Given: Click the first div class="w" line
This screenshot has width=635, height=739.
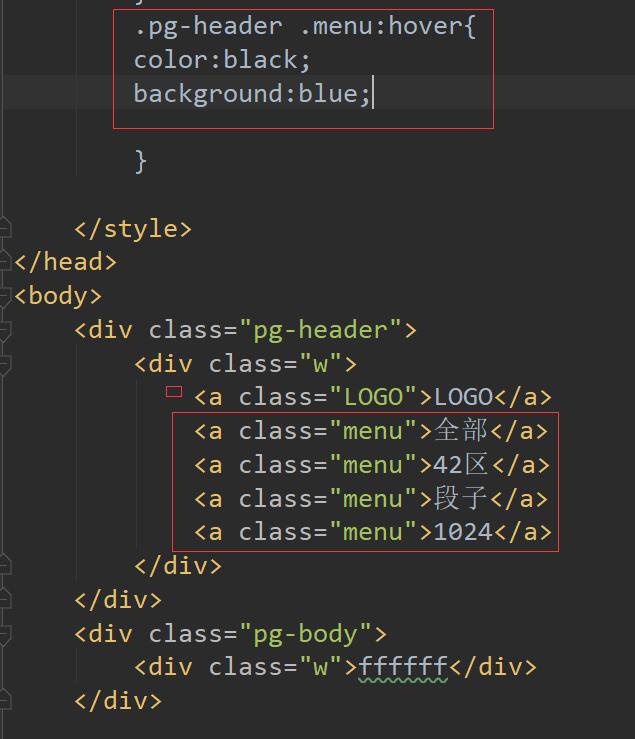Looking at the screenshot, I should point(246,364).
